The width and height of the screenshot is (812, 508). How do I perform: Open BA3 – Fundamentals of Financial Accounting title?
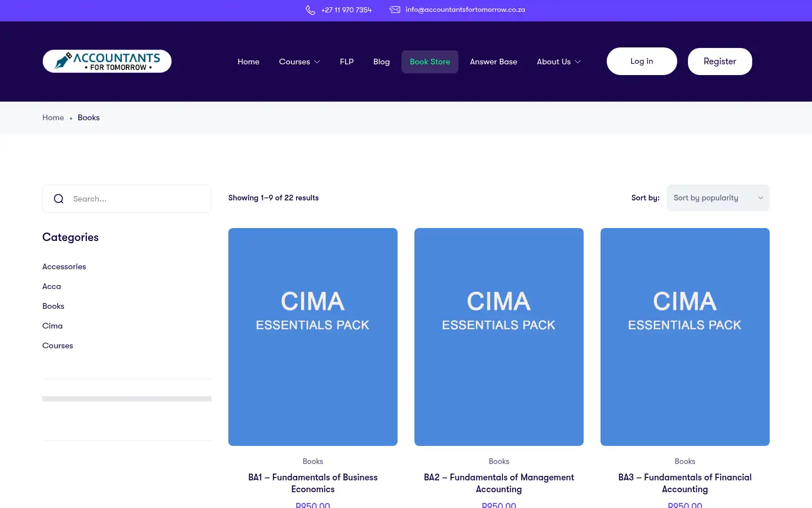[x=685, y=483]
